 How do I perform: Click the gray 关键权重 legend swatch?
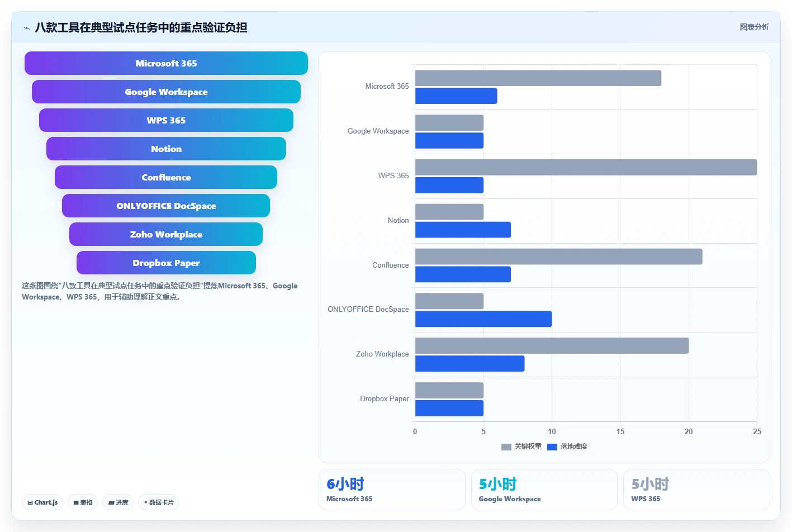506,447
